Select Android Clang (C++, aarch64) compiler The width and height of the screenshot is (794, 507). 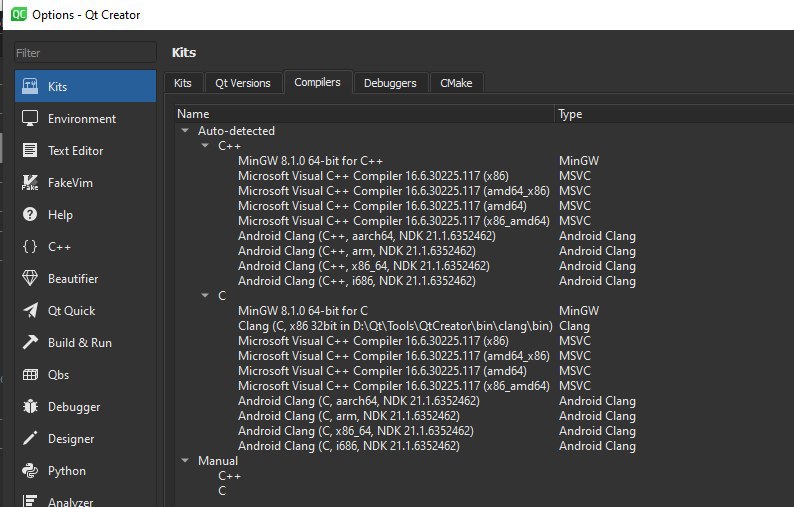pyautogui.click(x=367, y=236)
